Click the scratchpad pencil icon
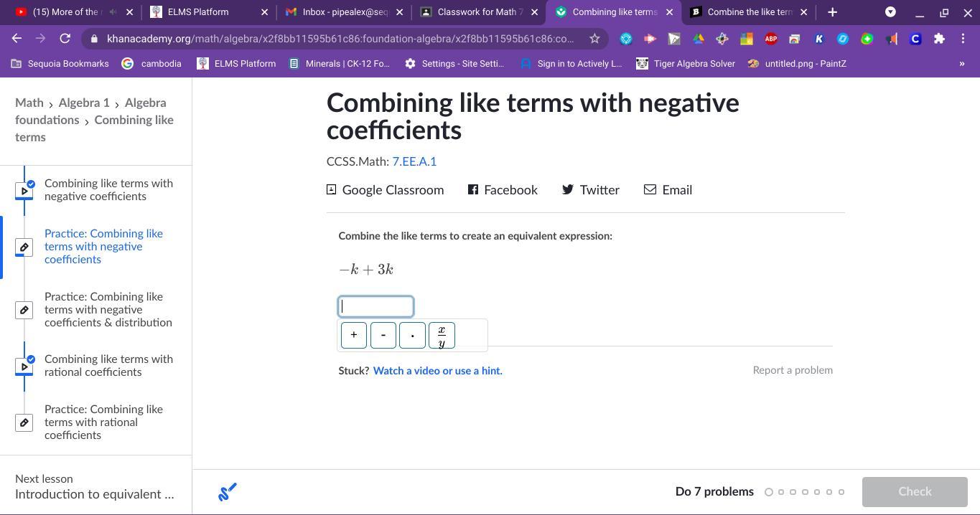Image resolution: width=980 pixels, height=515 pixels. pos(228,492)
